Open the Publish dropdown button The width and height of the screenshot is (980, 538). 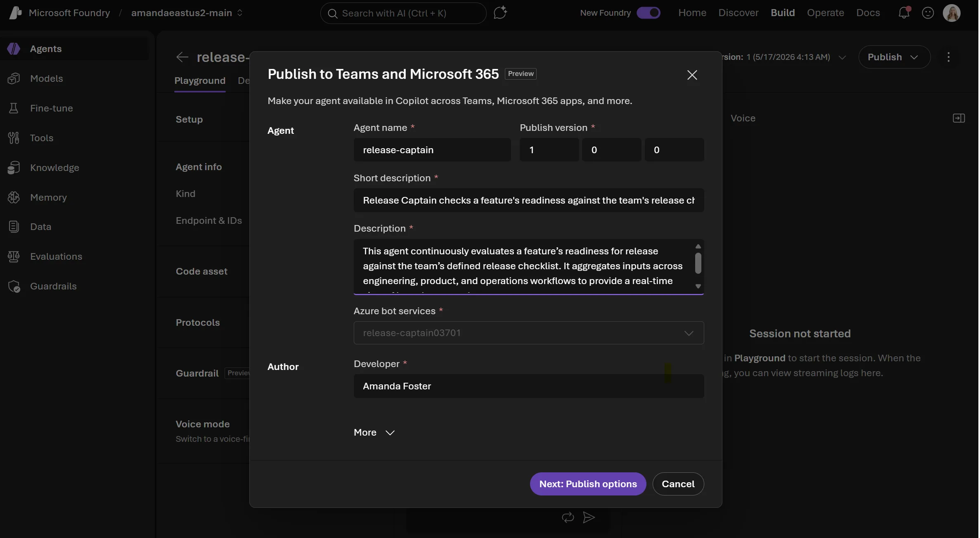895,57
